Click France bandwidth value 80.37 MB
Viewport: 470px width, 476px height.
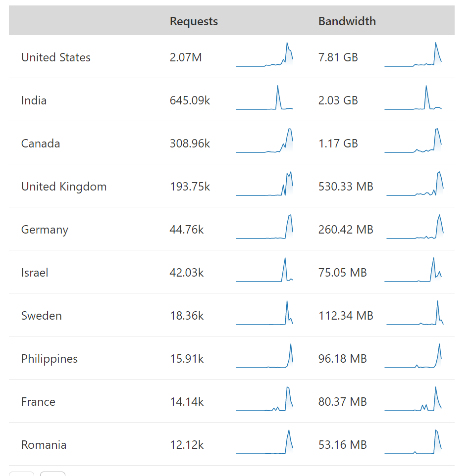coord(342,402)
